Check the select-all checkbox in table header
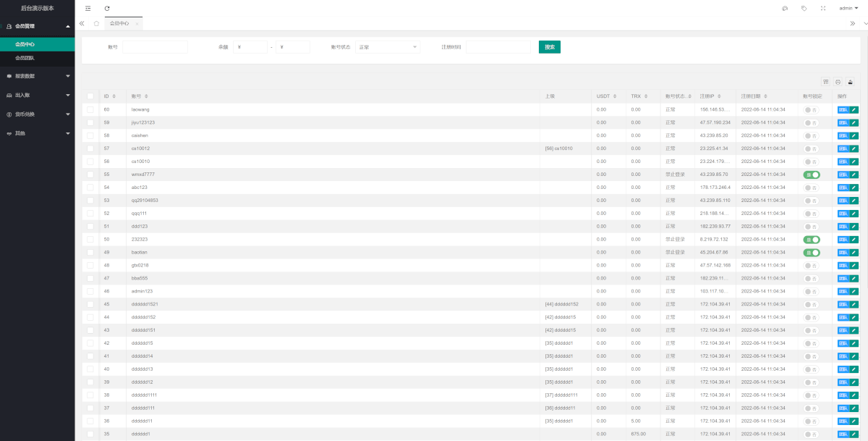 (90, 96)
